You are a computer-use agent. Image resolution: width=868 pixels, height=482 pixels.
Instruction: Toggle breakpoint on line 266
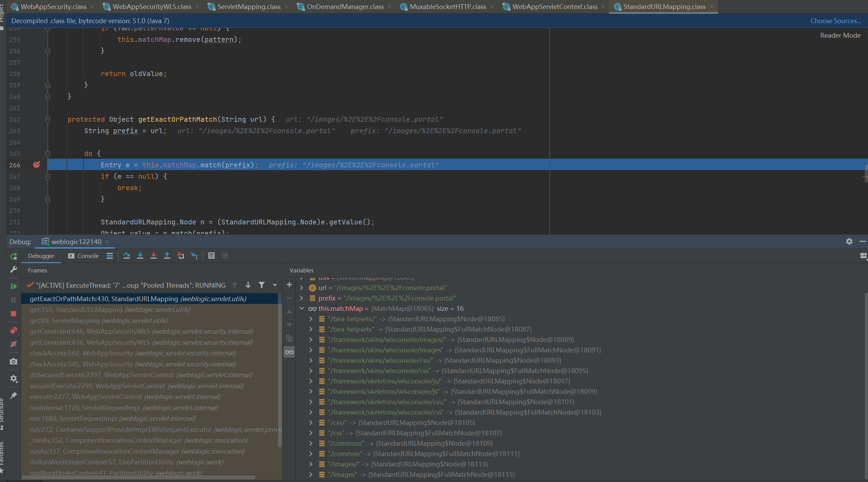36,165
